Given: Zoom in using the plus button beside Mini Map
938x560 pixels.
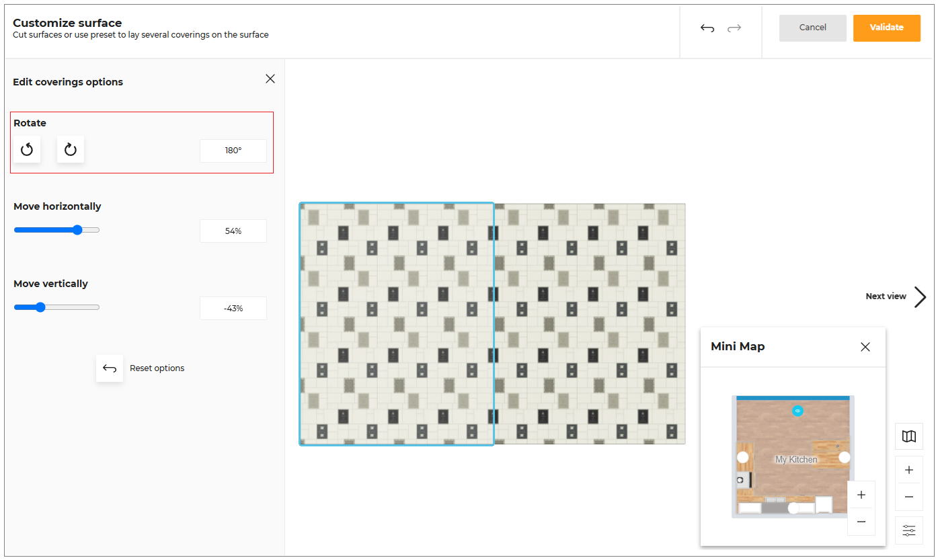Looking at the screenshot, I should (x=908, y=470).
